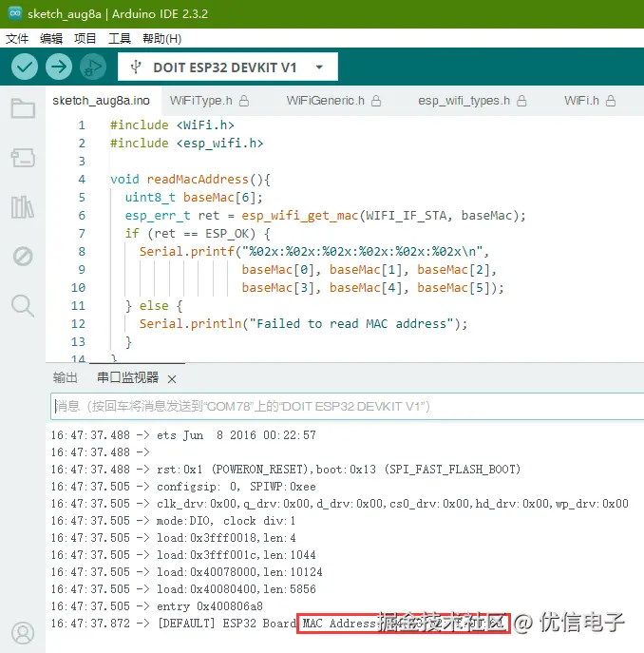Click the #include <WiFi.h> line
Image resolution: width=644 pixels, height=653 pixels.
pos(172,125)
